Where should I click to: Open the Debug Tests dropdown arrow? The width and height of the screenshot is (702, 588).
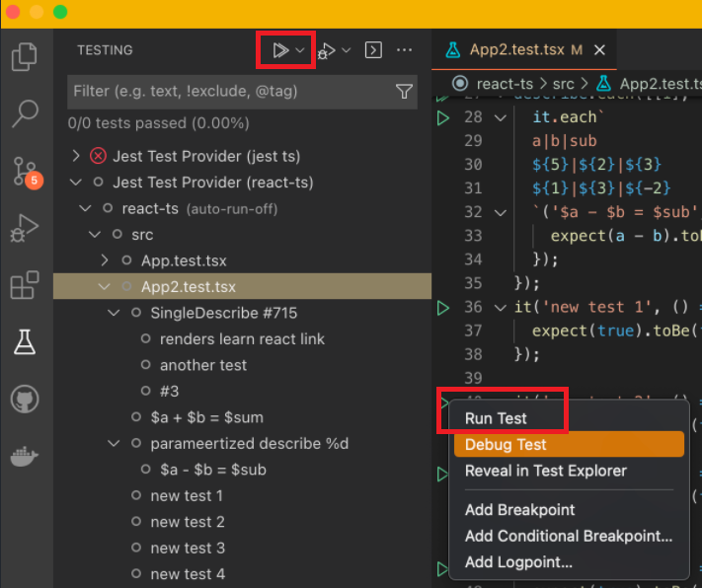click(x=347, y=50)
